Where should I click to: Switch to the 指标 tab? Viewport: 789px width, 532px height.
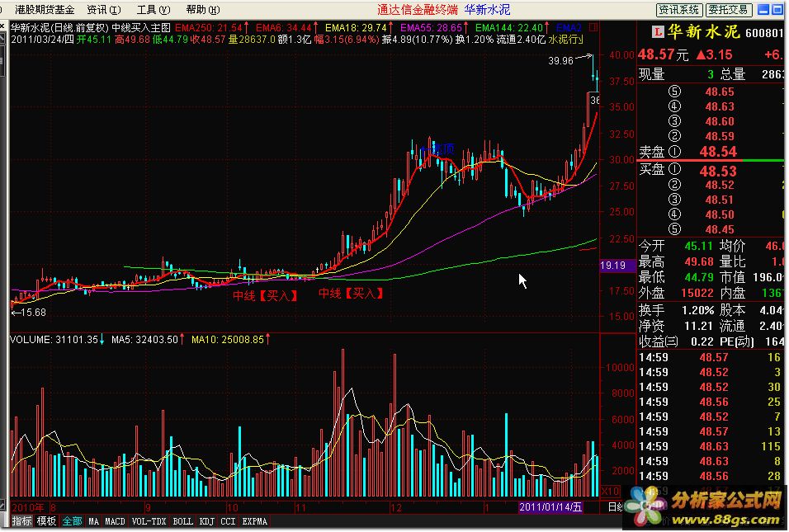pyautogui.click(x=21, y=521)
